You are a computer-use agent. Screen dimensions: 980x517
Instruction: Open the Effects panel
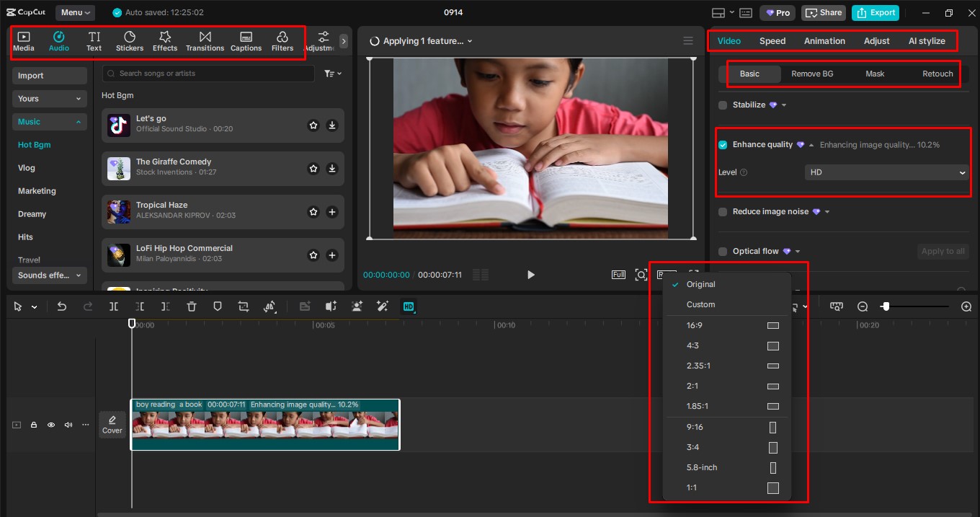pyautogui.click(x=164, y=41)
